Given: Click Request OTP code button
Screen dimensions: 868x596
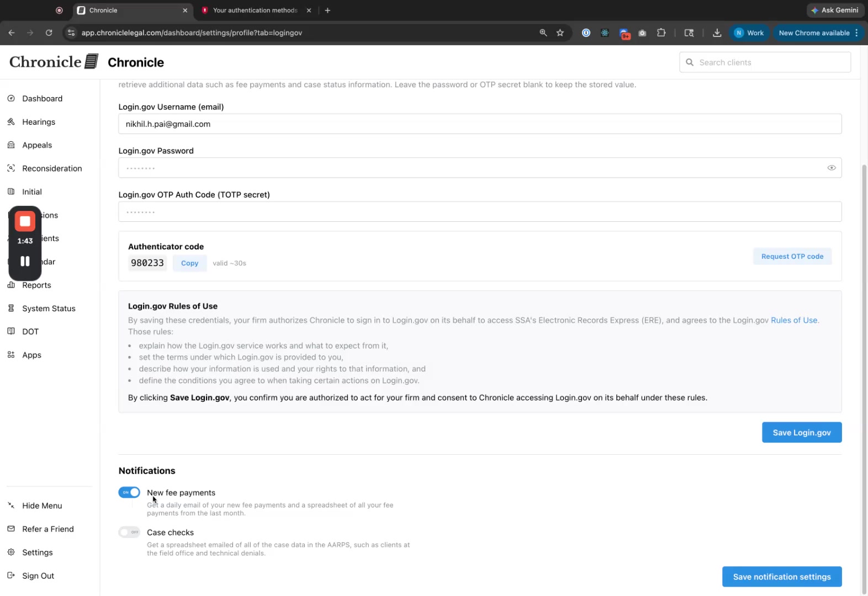Looking at the screenshot, I should 792,256.
